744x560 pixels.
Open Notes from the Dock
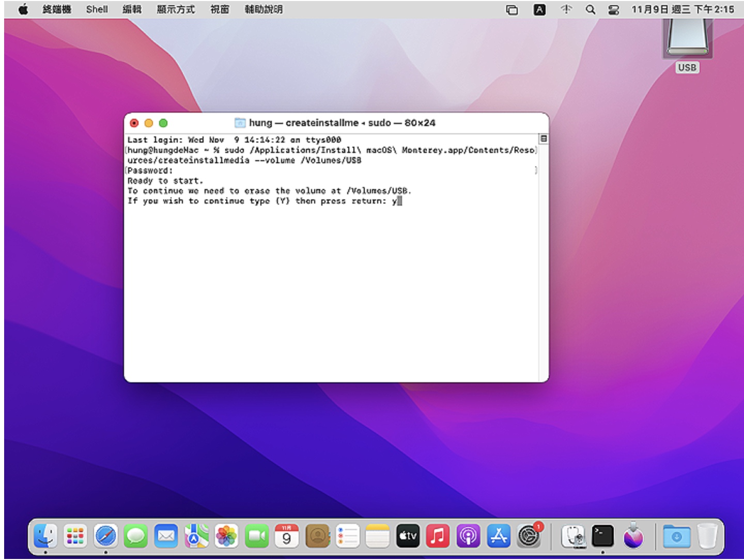pos(378,536)
